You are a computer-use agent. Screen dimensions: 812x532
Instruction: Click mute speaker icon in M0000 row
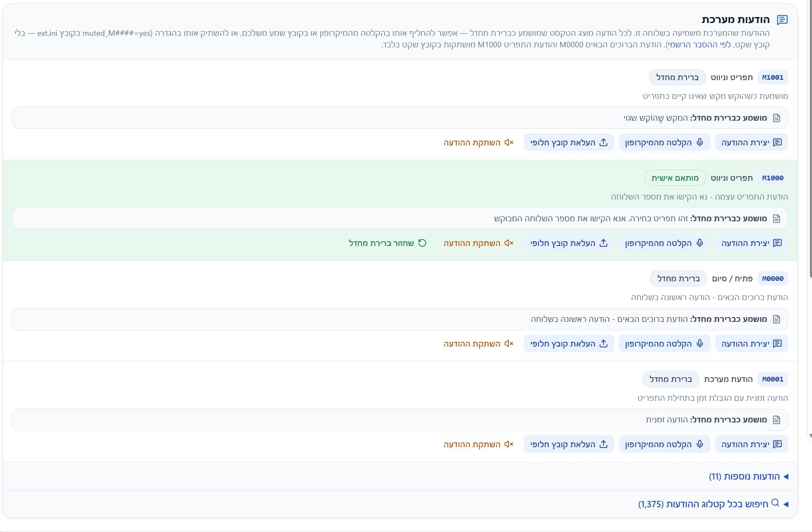tap(509, 344)
